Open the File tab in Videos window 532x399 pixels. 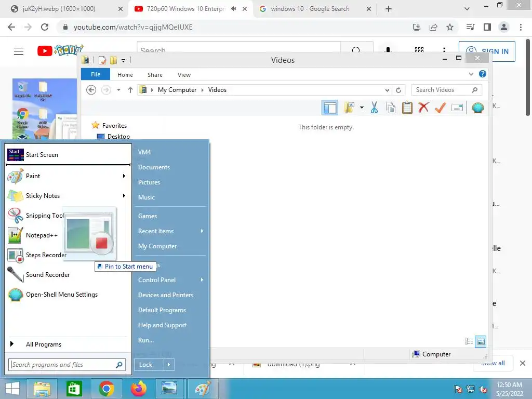pyautogui.click(x=96, y=74)
